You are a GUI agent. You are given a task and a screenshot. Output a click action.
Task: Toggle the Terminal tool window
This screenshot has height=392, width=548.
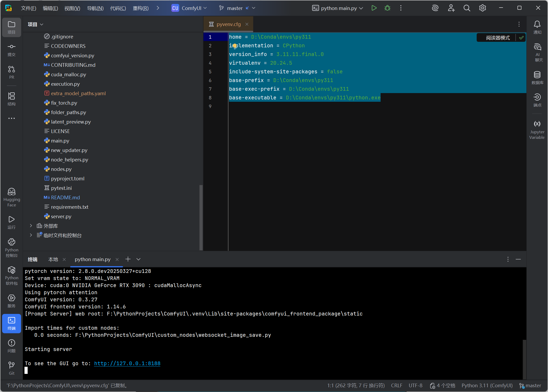click(x=12, y=323)
